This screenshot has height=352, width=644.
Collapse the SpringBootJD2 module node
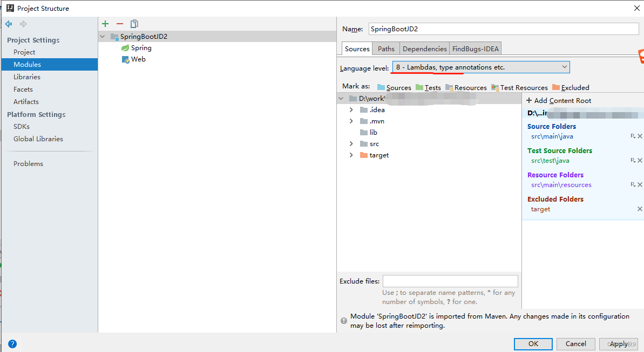(x=102, y=37)
